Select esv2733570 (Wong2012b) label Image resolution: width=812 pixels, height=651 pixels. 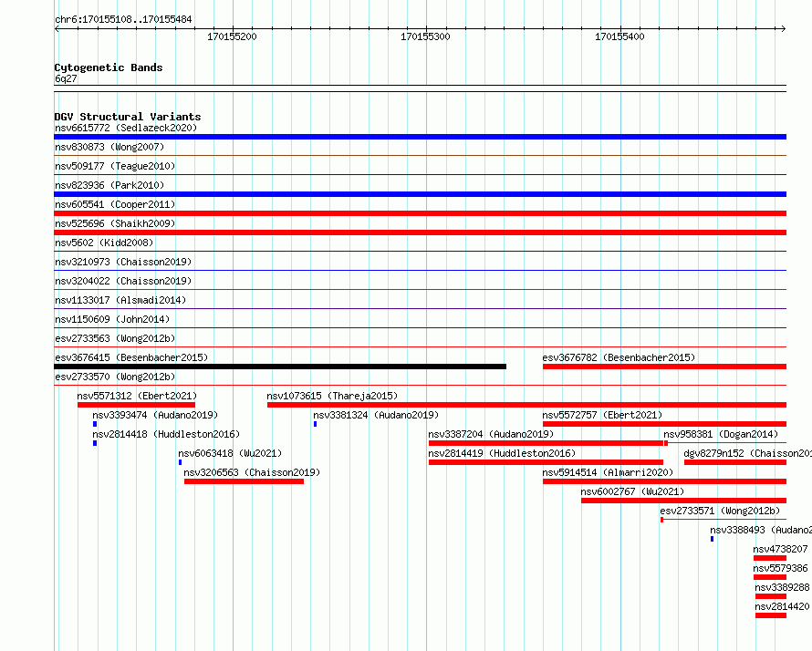[115, 377]
